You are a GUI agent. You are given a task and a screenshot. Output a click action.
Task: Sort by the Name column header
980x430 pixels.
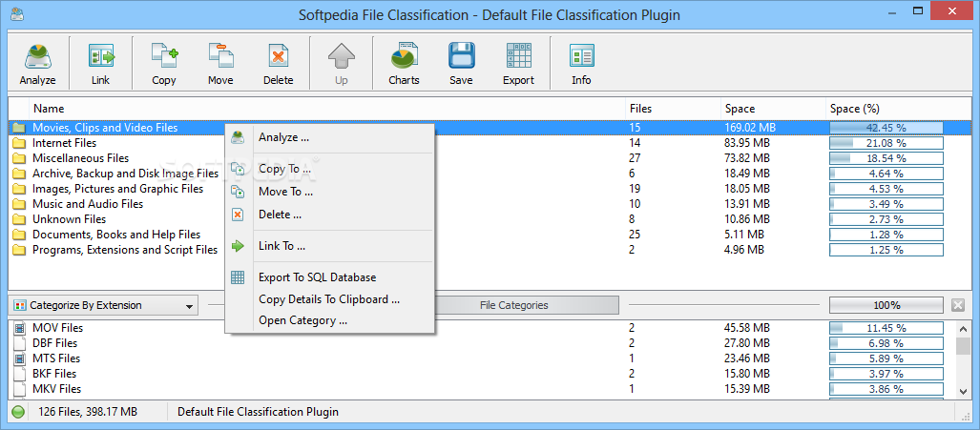[x=327, y=109]
